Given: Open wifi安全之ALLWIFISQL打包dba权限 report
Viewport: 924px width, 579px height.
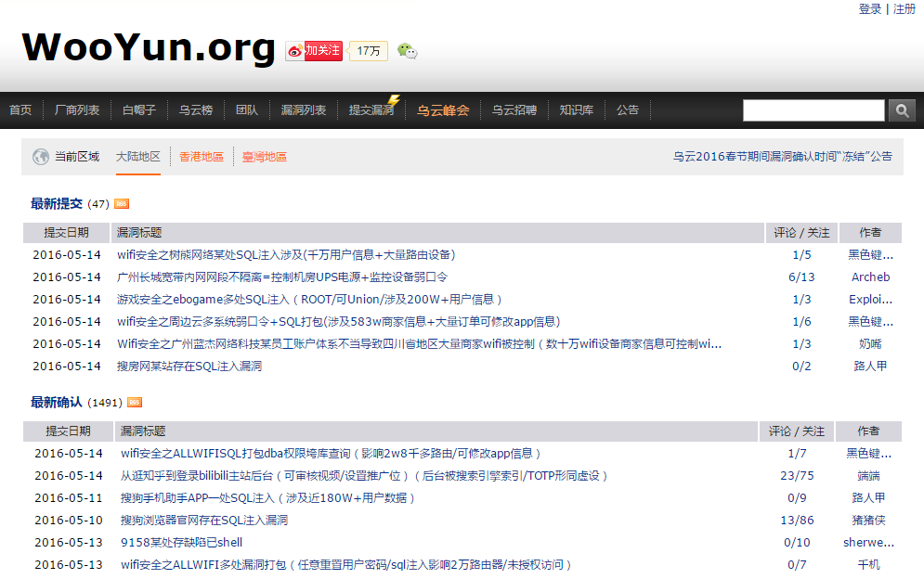Looking at the screenshot, I should tap(331, 454).
